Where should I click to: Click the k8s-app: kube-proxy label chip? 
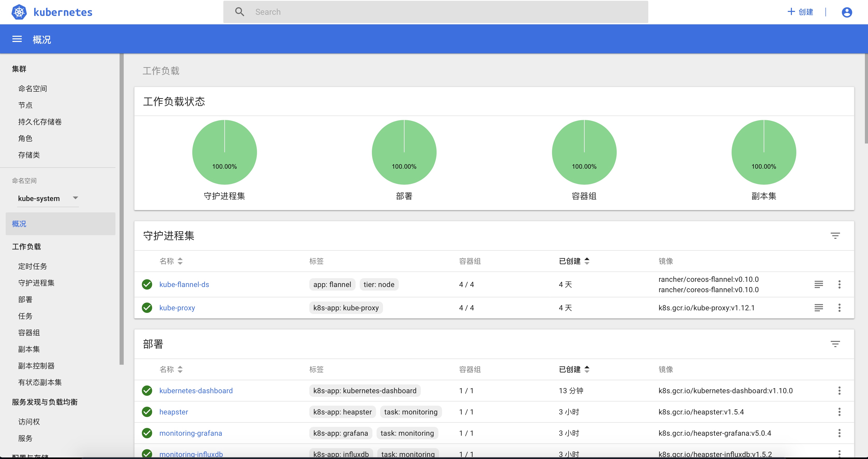click(x=346, y=307)
